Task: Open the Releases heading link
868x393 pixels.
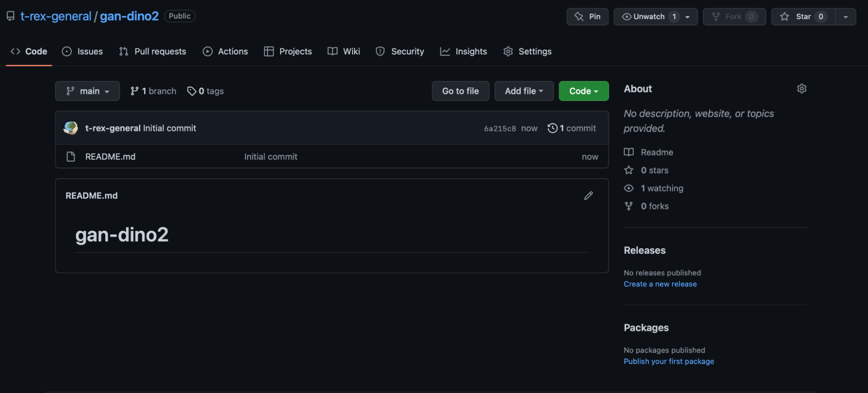Action: coord(645,250)
